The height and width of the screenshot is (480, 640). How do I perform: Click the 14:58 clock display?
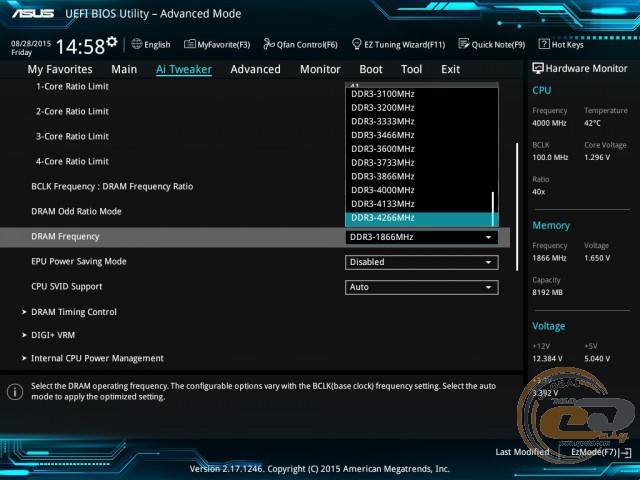pyautogui.click(x=80, y=46)
